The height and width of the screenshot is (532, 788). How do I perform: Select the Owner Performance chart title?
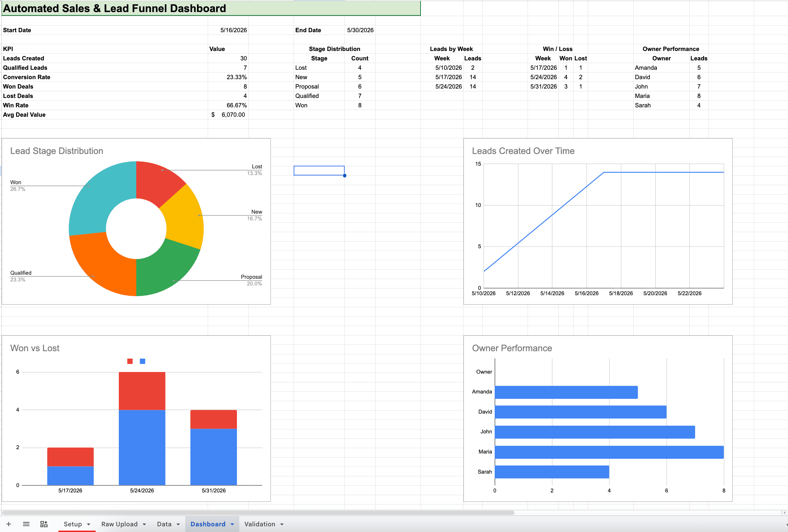coord(512,348)
